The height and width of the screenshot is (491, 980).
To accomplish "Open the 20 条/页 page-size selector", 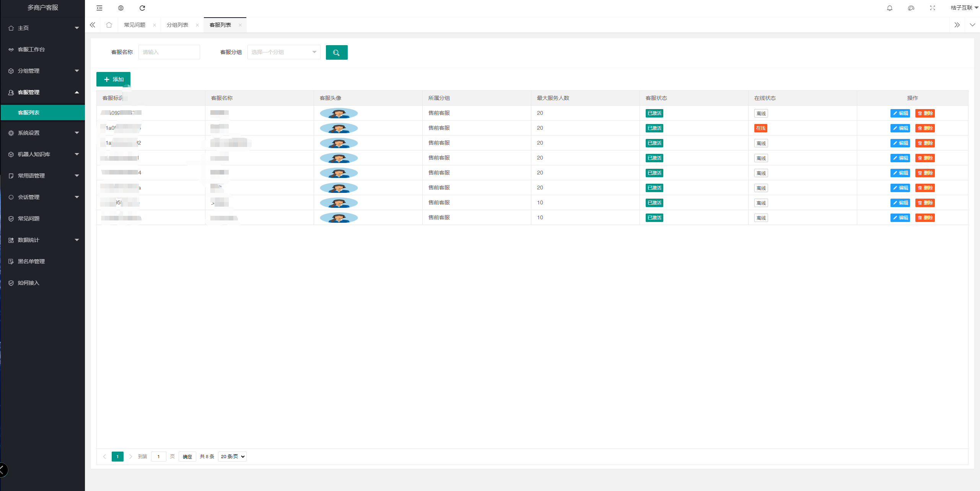I will pyautogui.click(x=232, y=457).
